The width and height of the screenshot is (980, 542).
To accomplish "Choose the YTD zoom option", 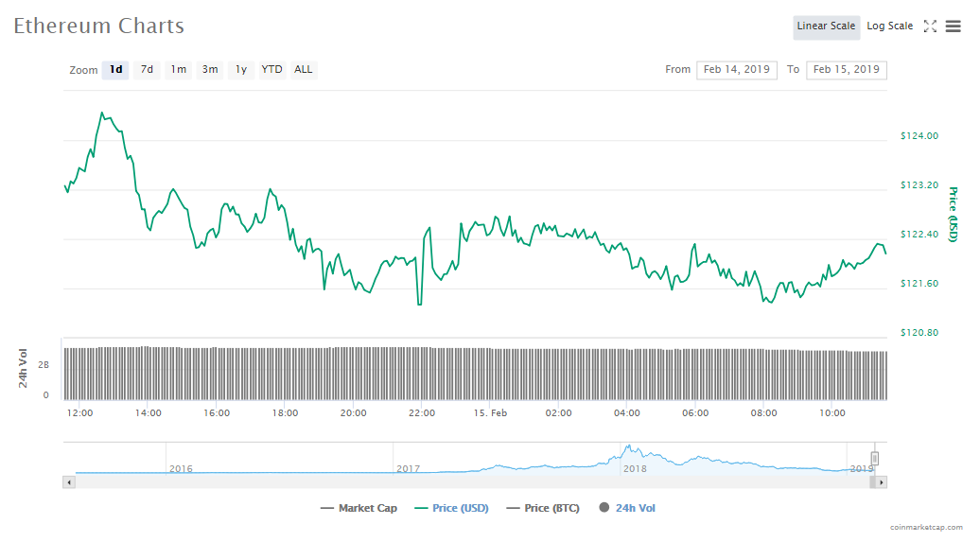I will point(271,69).
